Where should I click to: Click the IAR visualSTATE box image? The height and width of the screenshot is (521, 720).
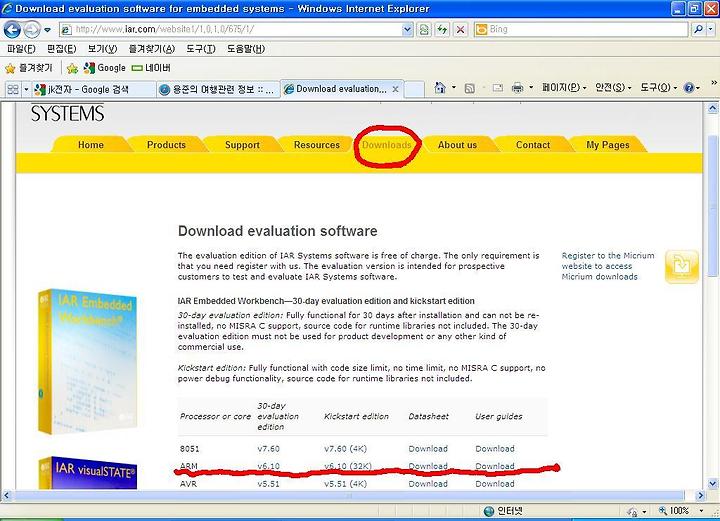(x=87, y=472)
